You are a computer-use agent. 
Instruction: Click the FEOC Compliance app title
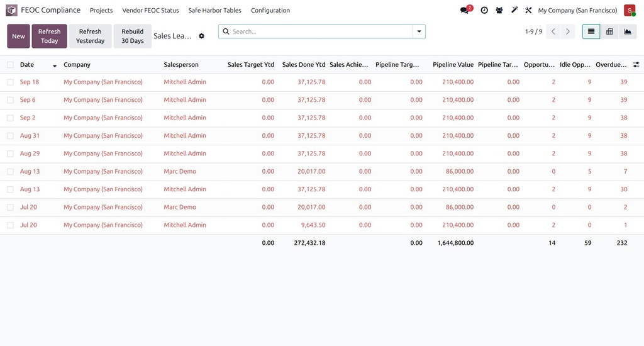(x=50, y=10)
